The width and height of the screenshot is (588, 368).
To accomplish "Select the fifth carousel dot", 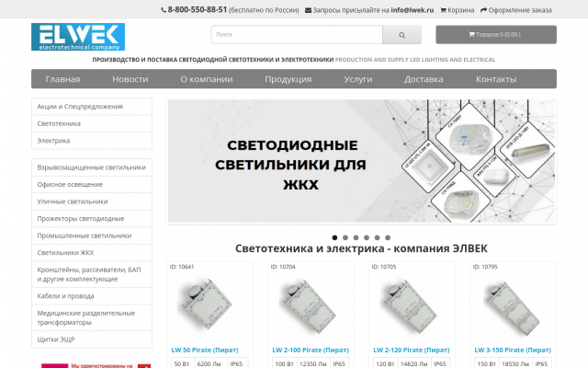I will [x=377, y=237].
